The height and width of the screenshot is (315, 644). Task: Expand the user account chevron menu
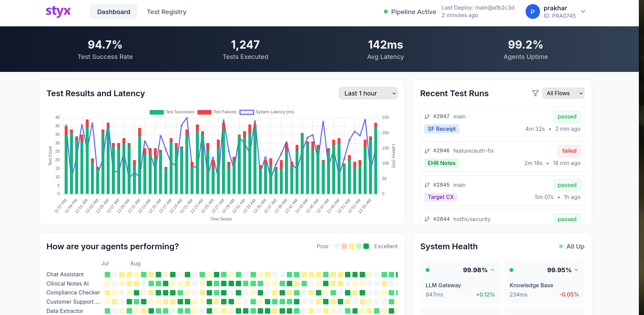[x=583, y=12]
